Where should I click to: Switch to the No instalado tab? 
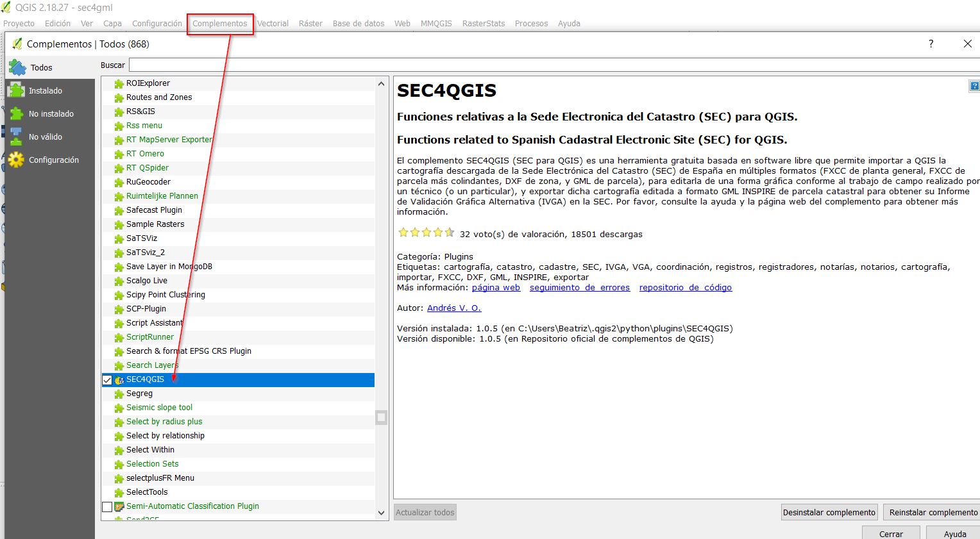click(x=50, y=113)
